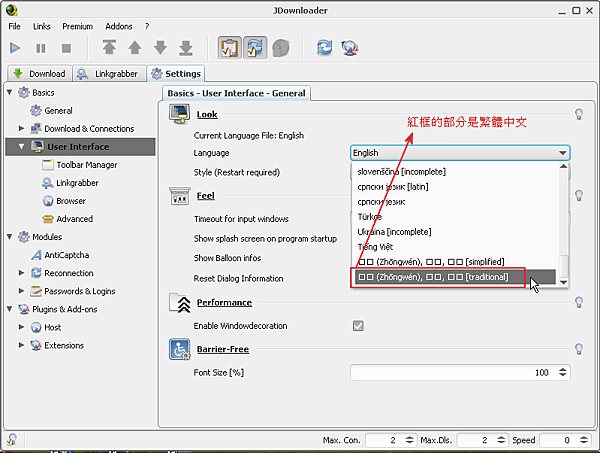Start downloads with the Play button
The width and height of the screenshot is (600, 453).
15,48
